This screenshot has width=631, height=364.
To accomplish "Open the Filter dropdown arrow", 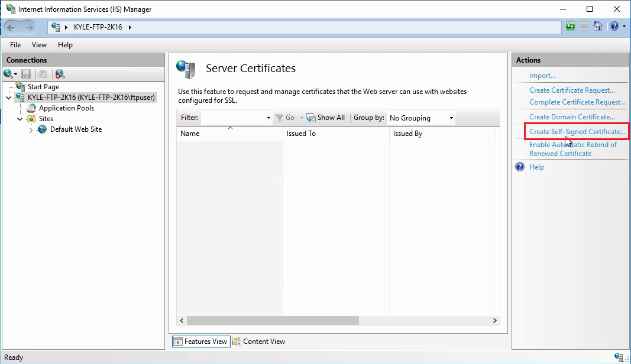I will click(268, 118).
